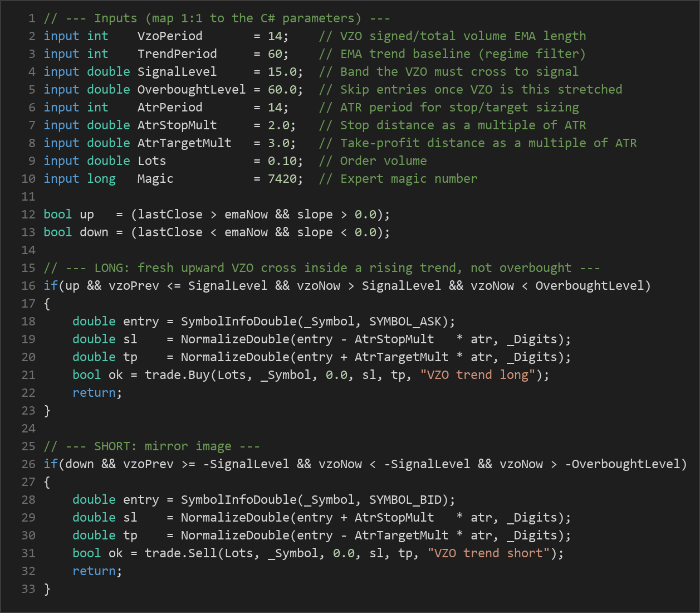The width and height of the screenshot is (700, 613).
Task: Click the comment 'Skip entries once VZO is this stretched'
Action: [x=481, y=90]
